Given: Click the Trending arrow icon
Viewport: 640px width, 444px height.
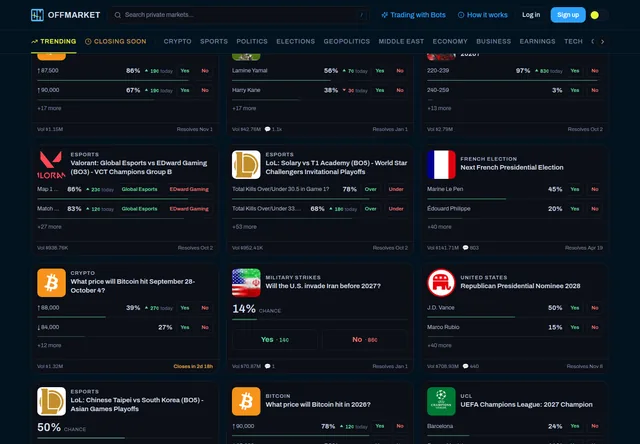Looking at the screenshot, I should tap(34, 42).
